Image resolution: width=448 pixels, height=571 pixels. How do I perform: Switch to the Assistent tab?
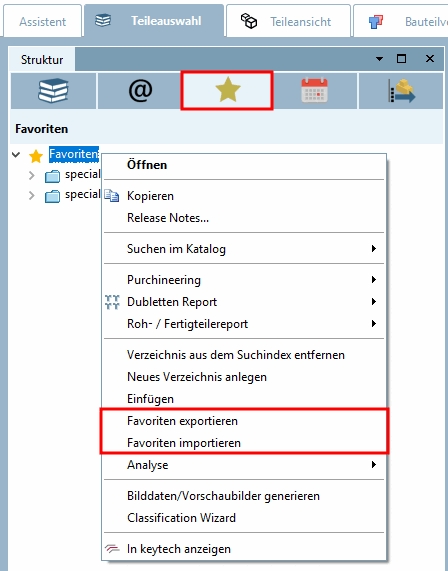click(43, 21)
